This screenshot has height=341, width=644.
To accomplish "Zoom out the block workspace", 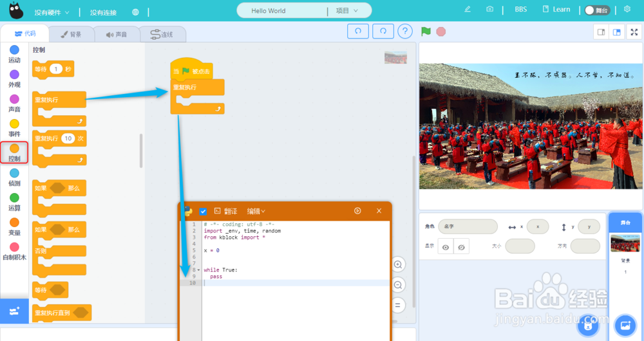I will [x=397, y=285].
